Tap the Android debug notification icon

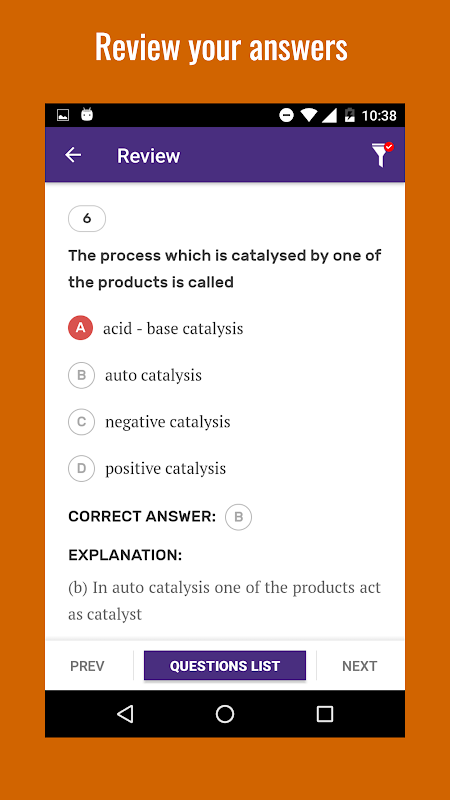[87, 115]
